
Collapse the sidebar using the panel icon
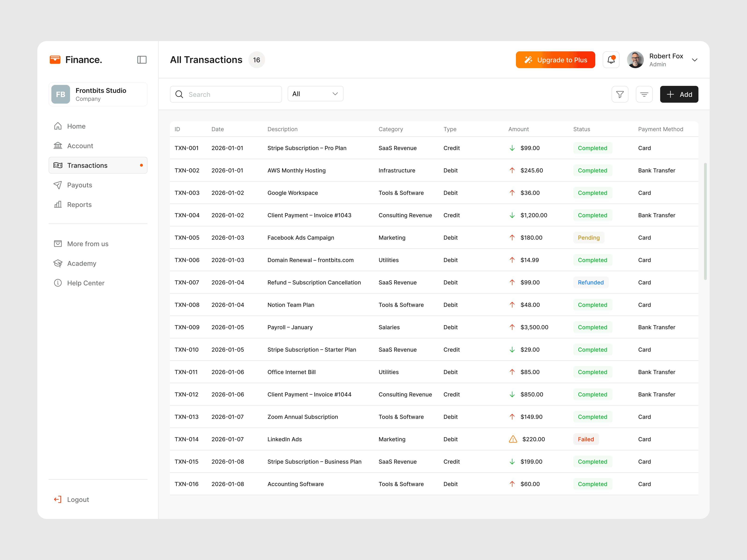point(142,60)
